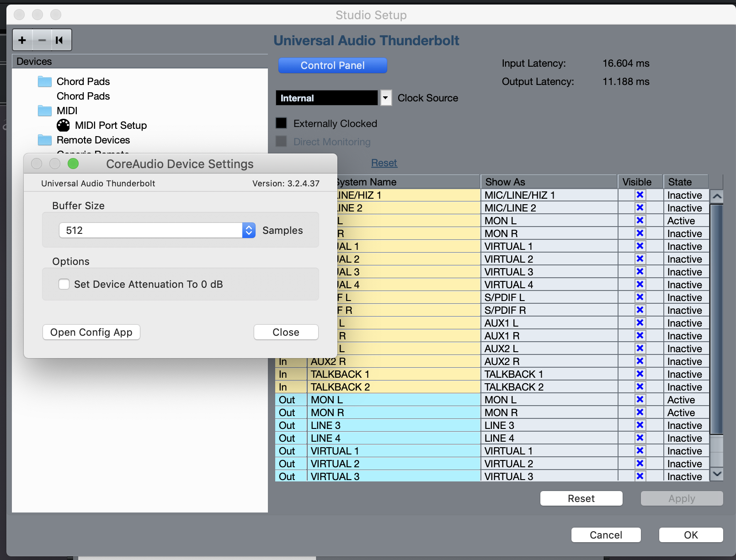Click the Input Latency value '16.604 ms'

(x=626, y=63)
